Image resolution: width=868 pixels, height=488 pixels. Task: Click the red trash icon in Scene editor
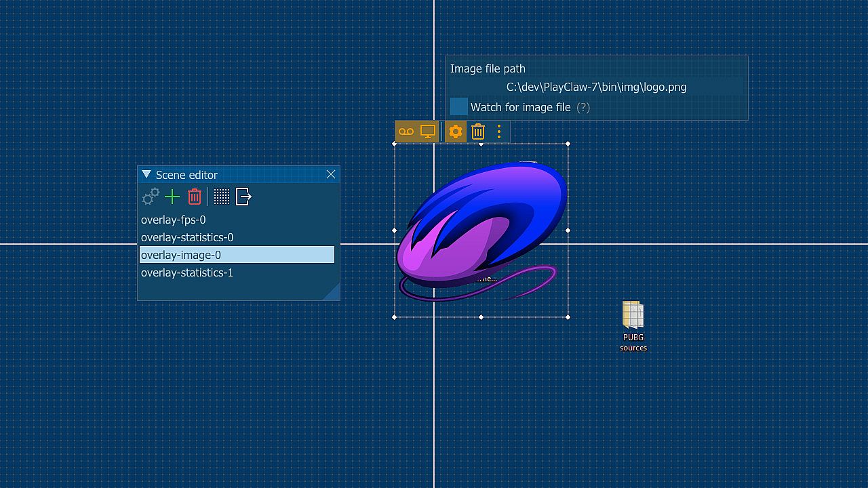[x=195, y=197]
